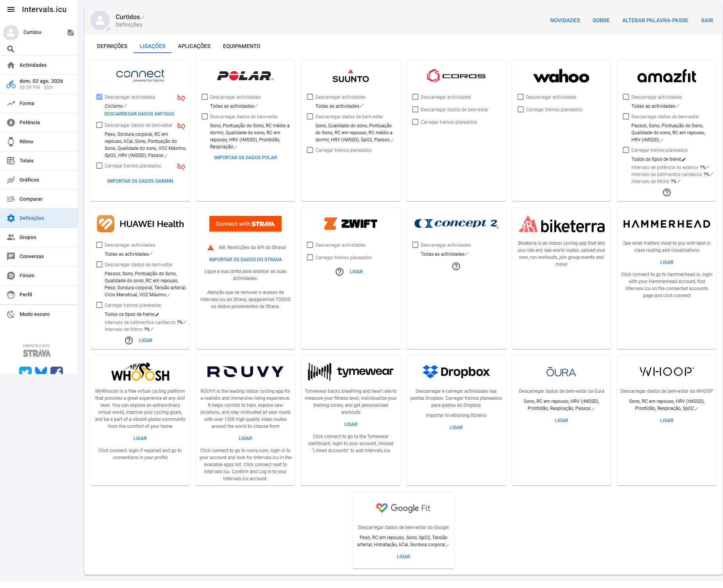Click the Strava API restriction warning icon
723x588 pixels.
[x=211, y=248]
